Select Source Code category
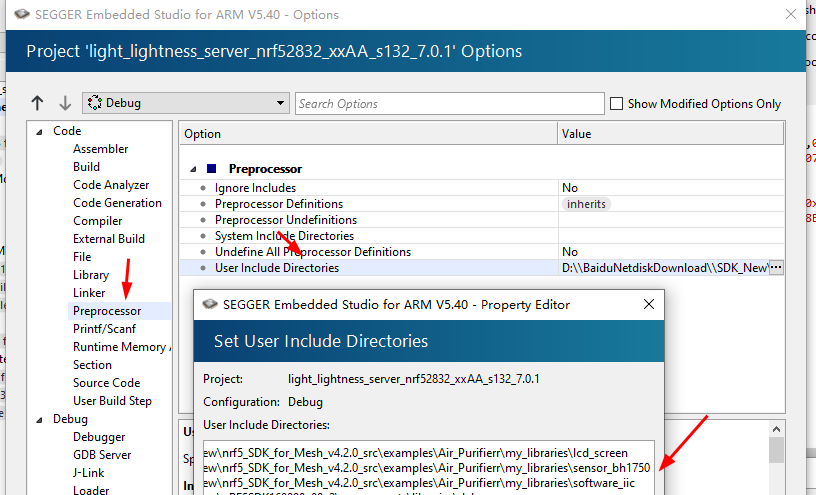 click(x=106, y=383)
